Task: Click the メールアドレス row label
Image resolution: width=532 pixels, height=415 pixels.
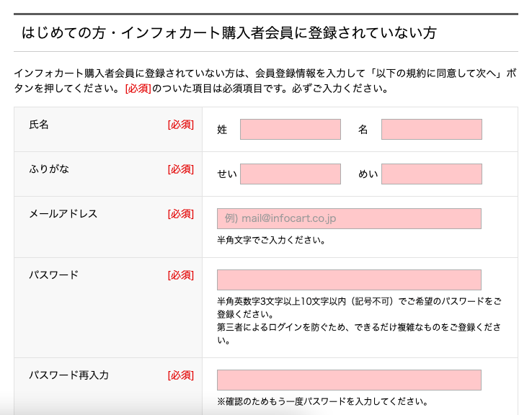Action: click(x=63, y=214)
